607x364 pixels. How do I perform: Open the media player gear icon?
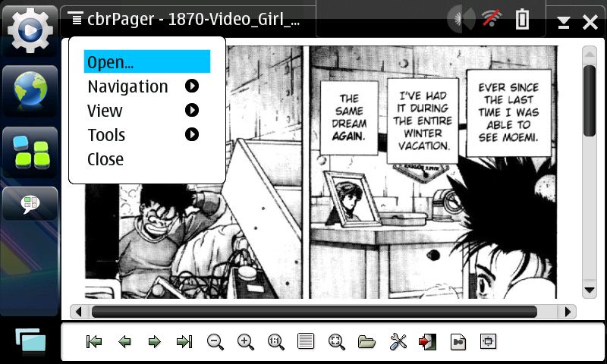pyautogui.click(x=30, y=30)
